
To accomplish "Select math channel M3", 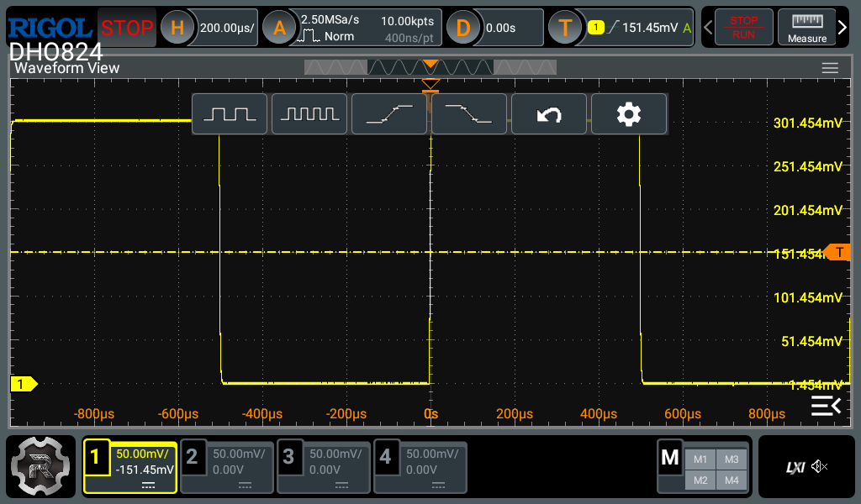I will tap(732, 459).
